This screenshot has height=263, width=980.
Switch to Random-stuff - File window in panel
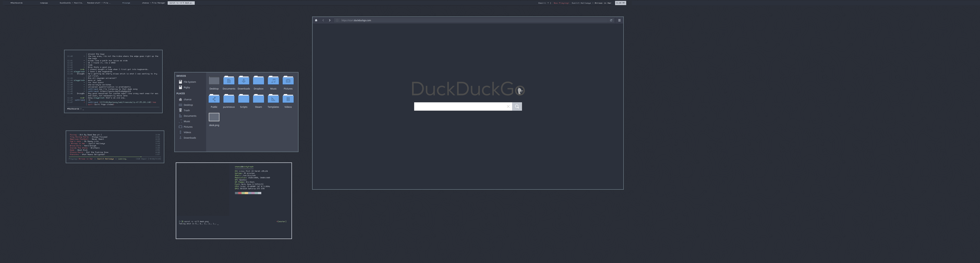(x=99, y=3)
